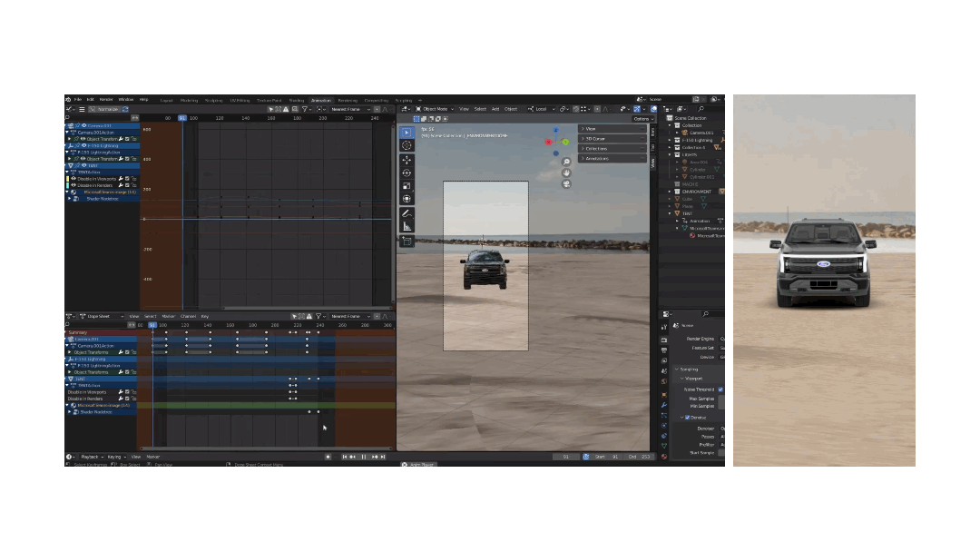
Task: Click the pause playback button
Action: 364,457
